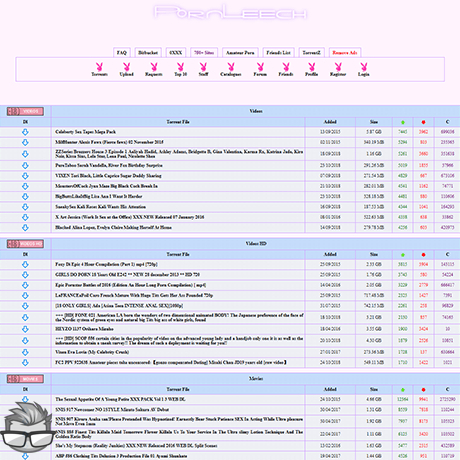Open the Friends List tab

tap(278, 53)
